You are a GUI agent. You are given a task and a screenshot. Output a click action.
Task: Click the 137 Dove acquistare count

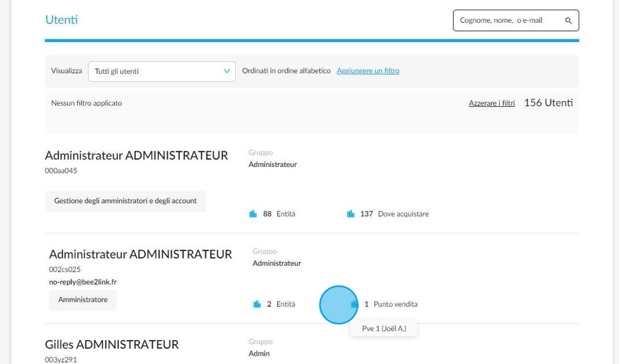coord(395,214)
